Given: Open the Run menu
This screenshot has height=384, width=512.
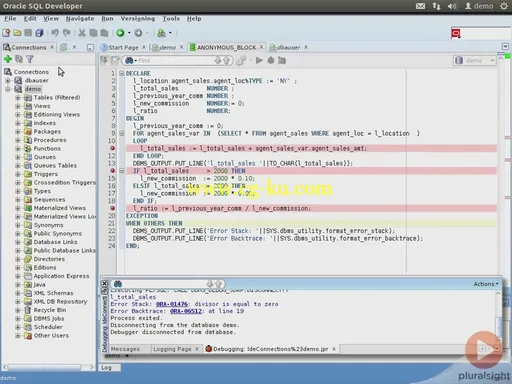Looking at the screenshot, I should tap(107, 19).
